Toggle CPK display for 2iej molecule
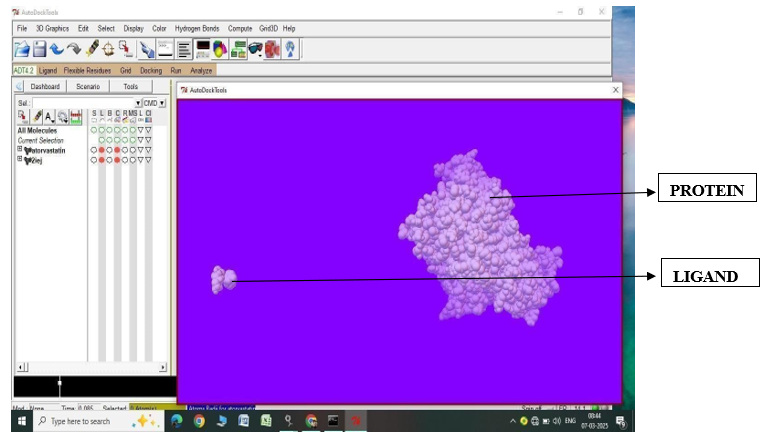The height and width of the screenshot is (439, 763). click(117, 160)
